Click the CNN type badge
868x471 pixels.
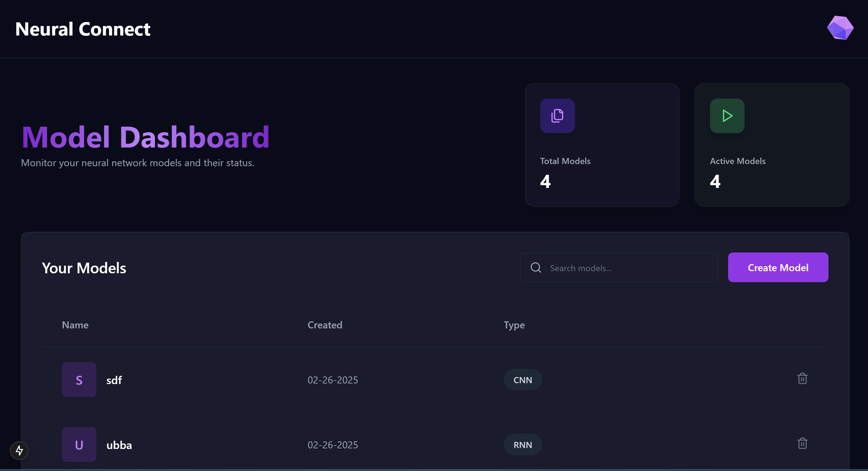[522, 380]
